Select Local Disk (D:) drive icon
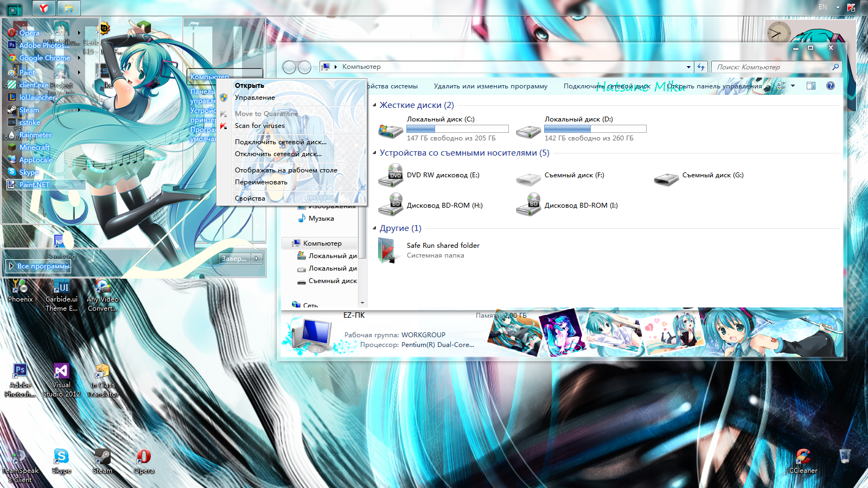 (528, 130)
